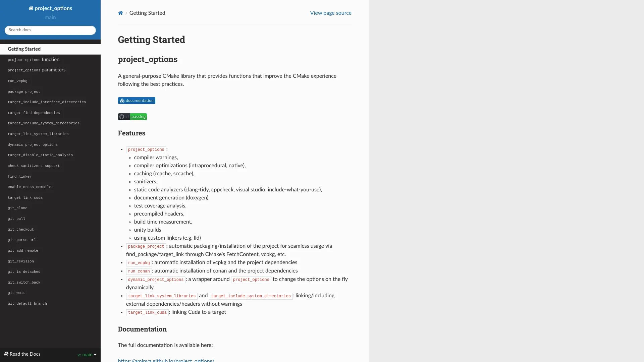Select the Search docs input field

(50, 29)
